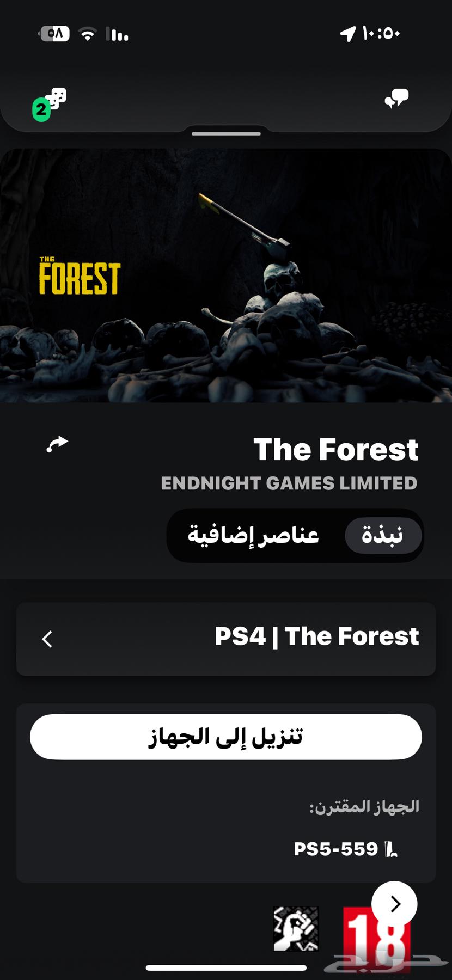Viewport: 452px width, 980px height.
Task: Tap the chevron in the PS4 | The Forest row
Action: tap(47, 639)
